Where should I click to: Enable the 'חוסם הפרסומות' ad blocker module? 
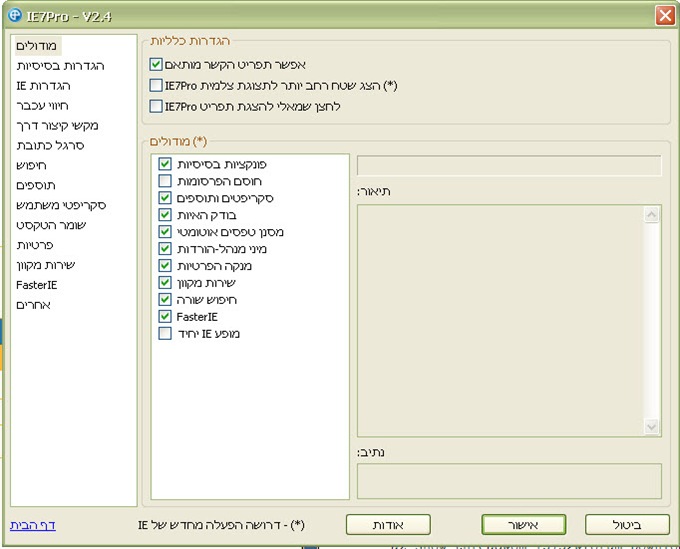pos(166,180)
